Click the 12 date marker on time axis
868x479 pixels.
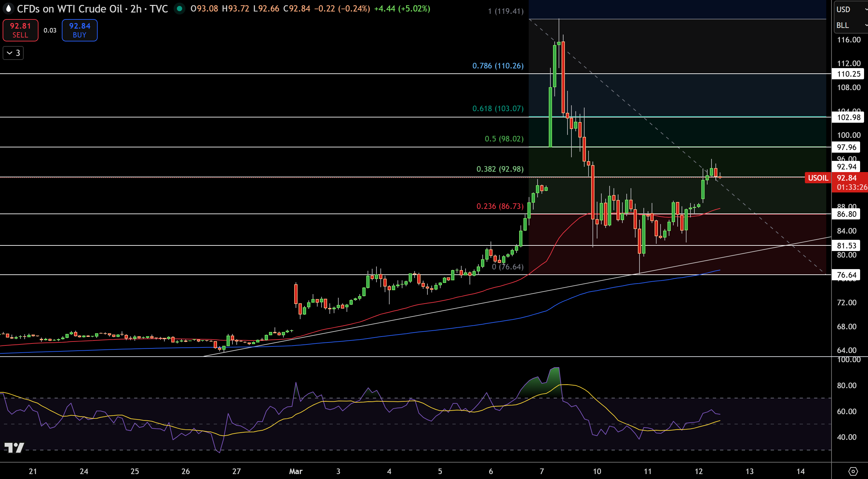click(699, 471)
